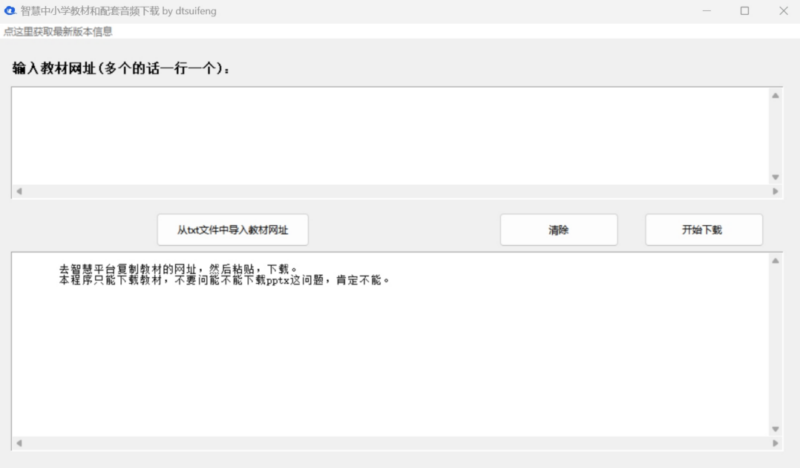Click right arrow below URL input box

(x=761, y=191)
